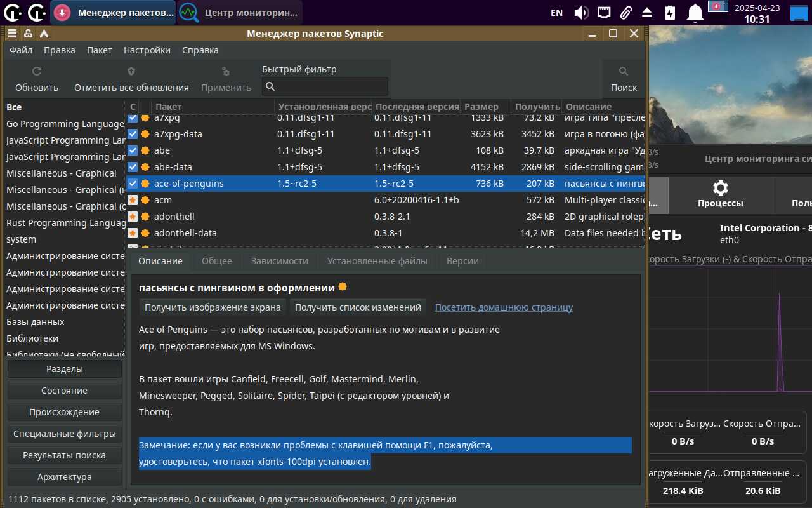This screenshot has width=812, height=508.
Task: Open the notifications bell in the top panel
Action: pos(696,13)
